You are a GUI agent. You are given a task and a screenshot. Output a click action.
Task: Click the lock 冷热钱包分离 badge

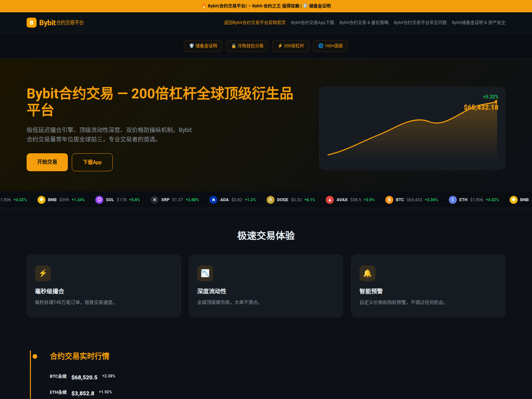click(x=247, y=46)
